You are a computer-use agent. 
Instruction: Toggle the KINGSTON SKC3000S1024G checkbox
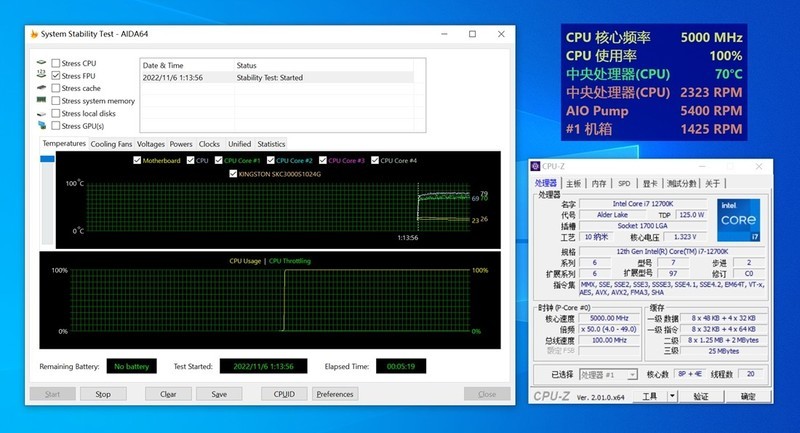click(x=233, y=174)
